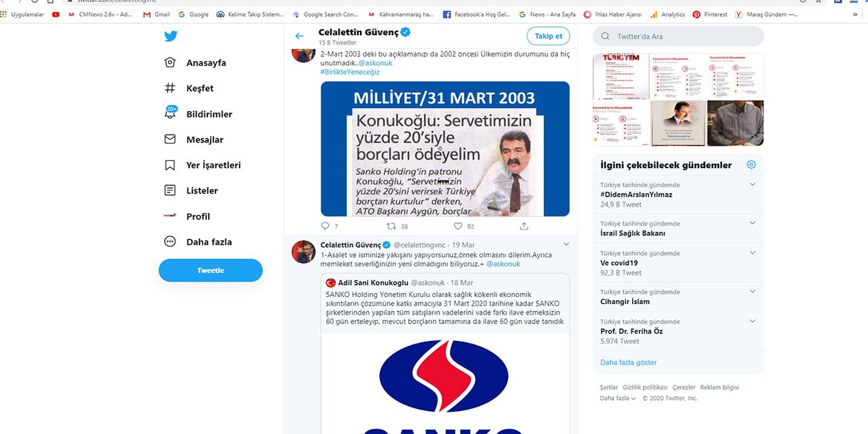This screenshot has height=434, width=868.
Task: Open Yer İşaretleri bookmark icon
Action: (x=170, y=165)
